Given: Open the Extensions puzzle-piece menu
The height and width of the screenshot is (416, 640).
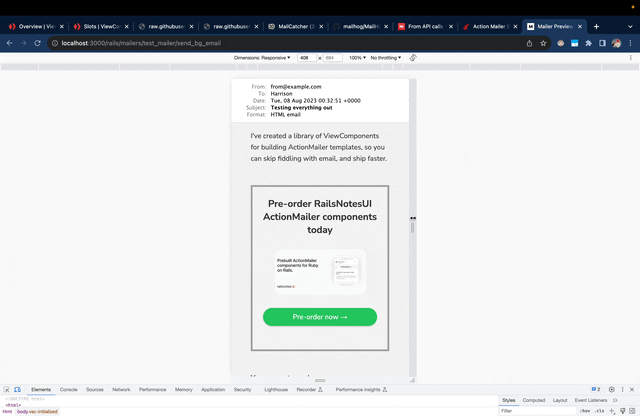Looking at the screenshot, I should [589, 43].
